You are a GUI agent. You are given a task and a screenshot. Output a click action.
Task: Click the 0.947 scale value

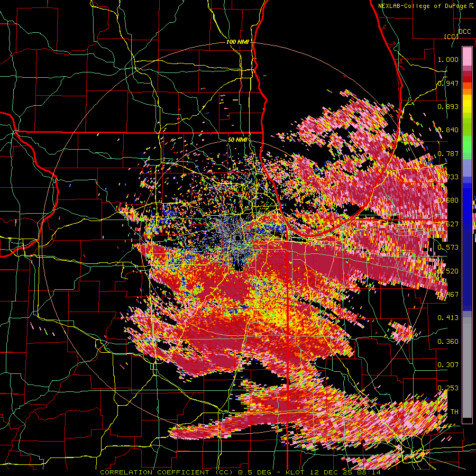coord(448,83)
